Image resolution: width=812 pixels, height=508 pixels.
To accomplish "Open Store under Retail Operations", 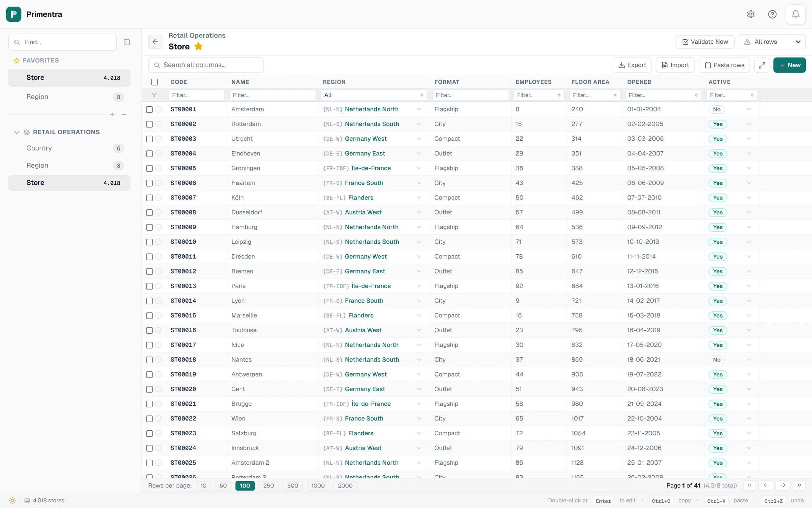I will 69,183.
